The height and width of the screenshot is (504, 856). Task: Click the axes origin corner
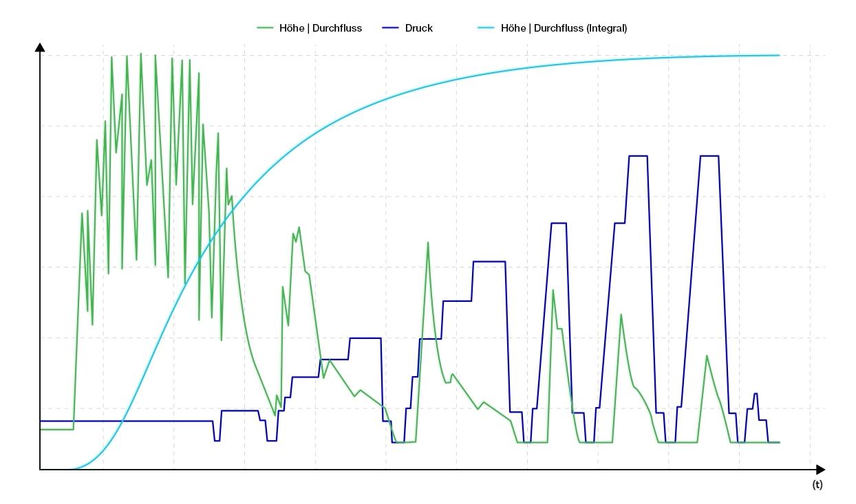tap(40, 470)
